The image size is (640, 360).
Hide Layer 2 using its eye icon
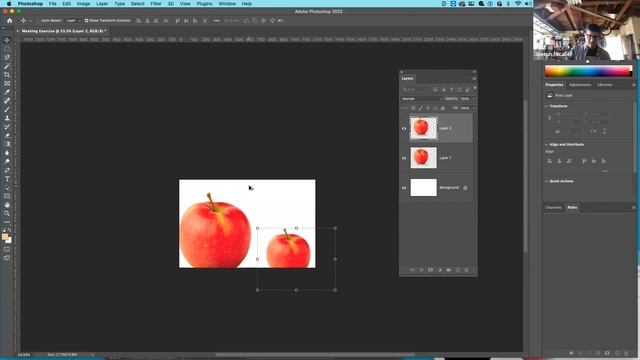click(404, 128)
